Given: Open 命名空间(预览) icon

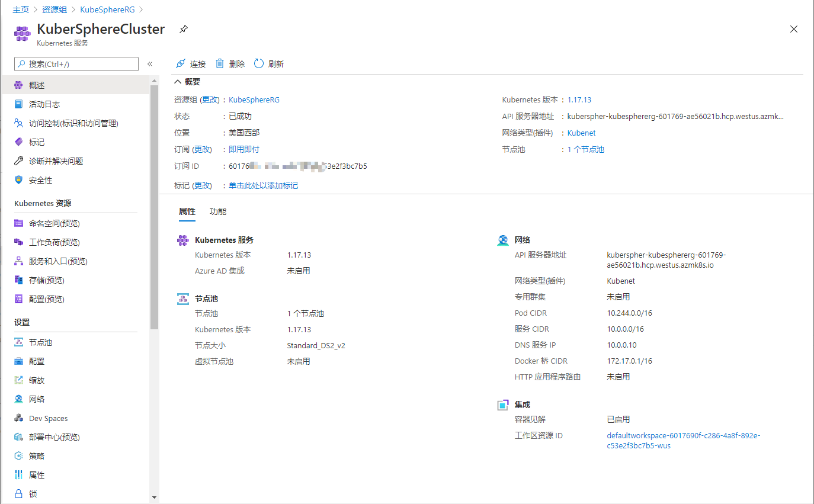Looking at the screenshot, I should pyautogui.click(x=19, y=223).
